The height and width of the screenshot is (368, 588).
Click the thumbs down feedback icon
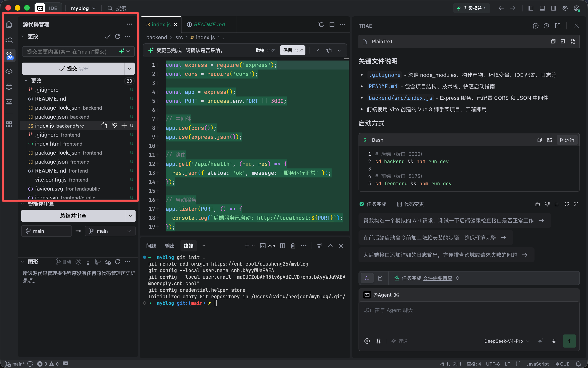(547, 204)
